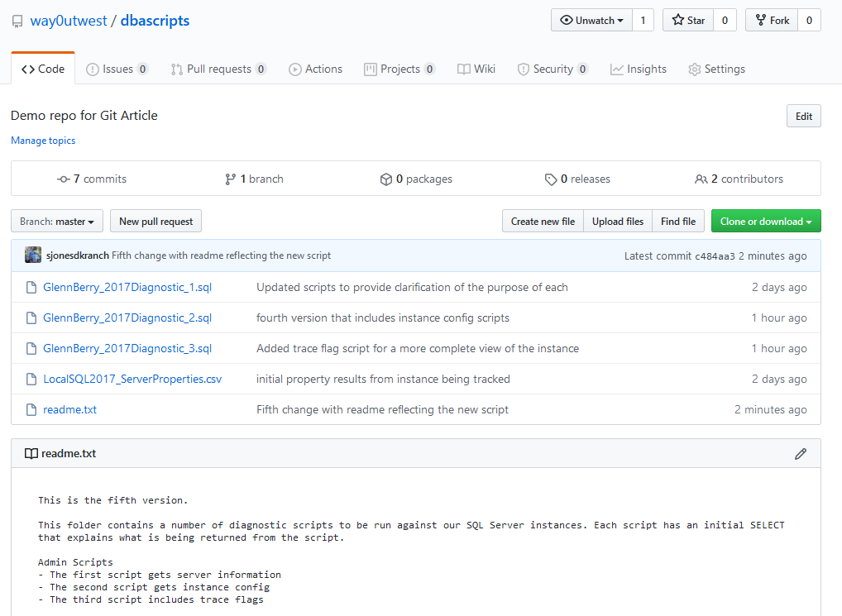Click the releases tag icon
Viewport: 842px width, 616px height.
click(x=551, y=179)
